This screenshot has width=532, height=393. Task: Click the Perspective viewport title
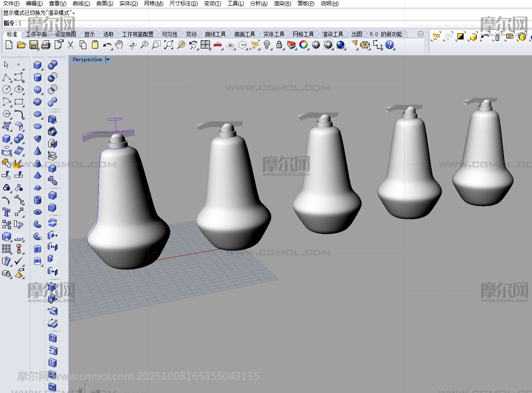[87, 60]
